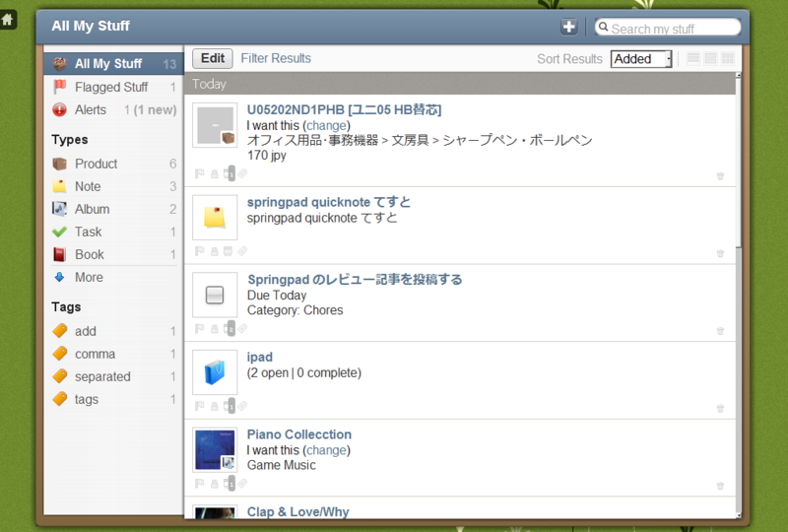Open sticky note thumbnail of quicknote
Image resolution: width=788 pixels, height=532 pixels.
(x=215, y=217)
